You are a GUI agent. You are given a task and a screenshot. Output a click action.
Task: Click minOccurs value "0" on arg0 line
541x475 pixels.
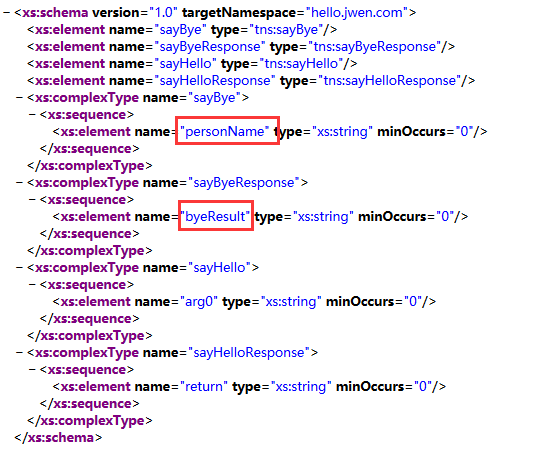click(x=413, y=302)
